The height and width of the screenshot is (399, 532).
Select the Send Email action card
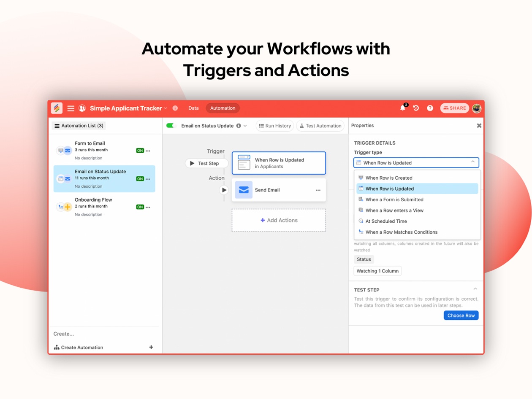(279, 190)
